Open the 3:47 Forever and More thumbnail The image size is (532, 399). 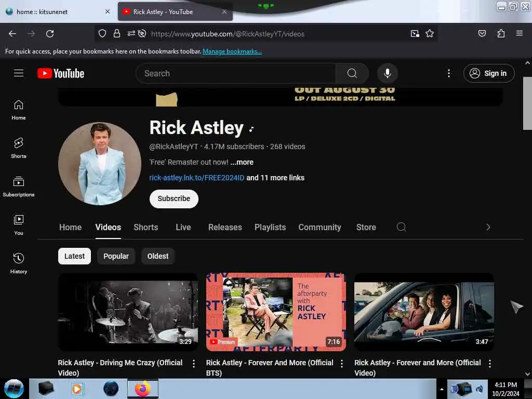[424, 312]
